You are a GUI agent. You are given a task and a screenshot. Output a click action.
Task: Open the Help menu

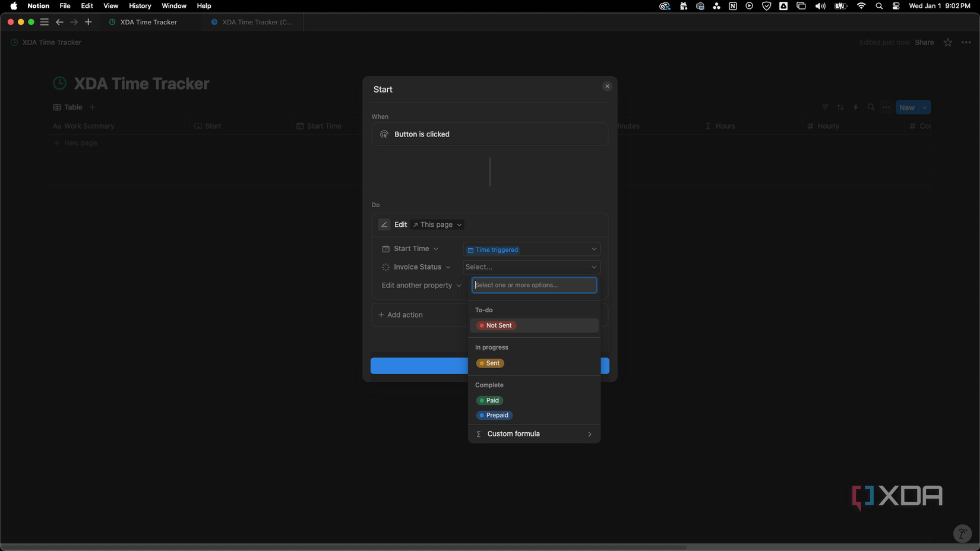point(204,6)
